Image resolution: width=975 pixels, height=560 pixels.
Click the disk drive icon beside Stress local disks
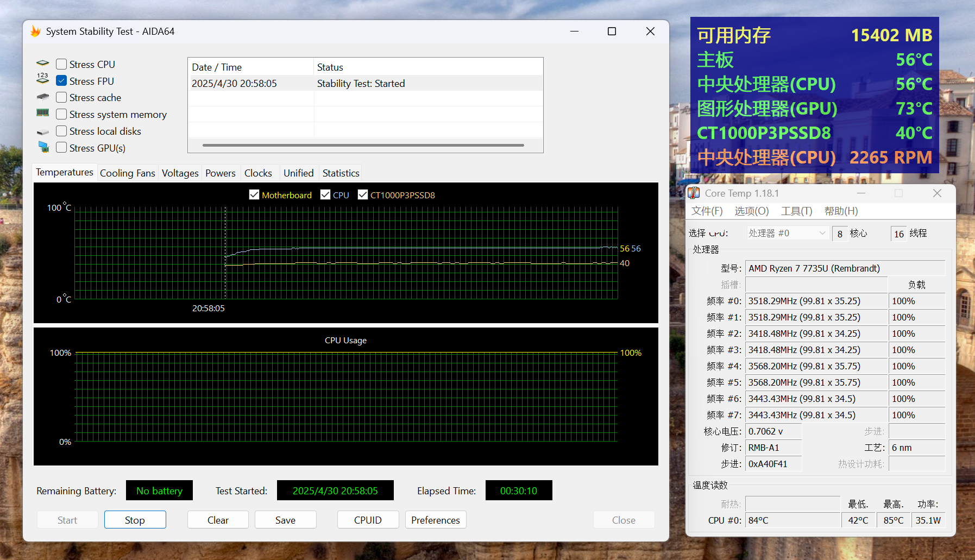click(43, 132)
